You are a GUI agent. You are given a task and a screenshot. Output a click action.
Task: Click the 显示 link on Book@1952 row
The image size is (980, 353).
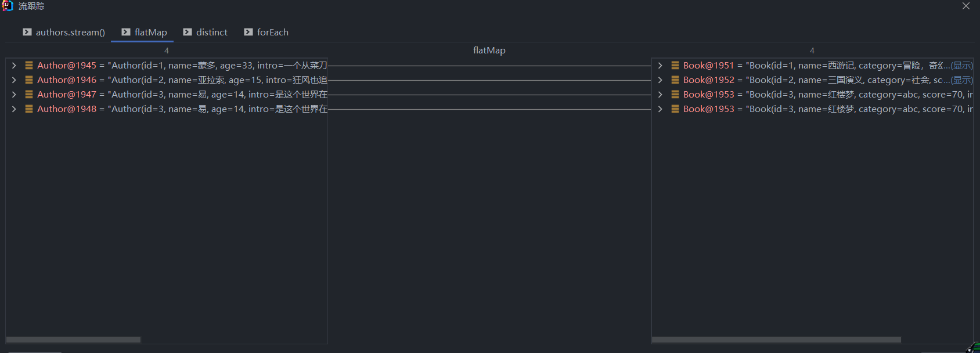[x=961, y=80]
